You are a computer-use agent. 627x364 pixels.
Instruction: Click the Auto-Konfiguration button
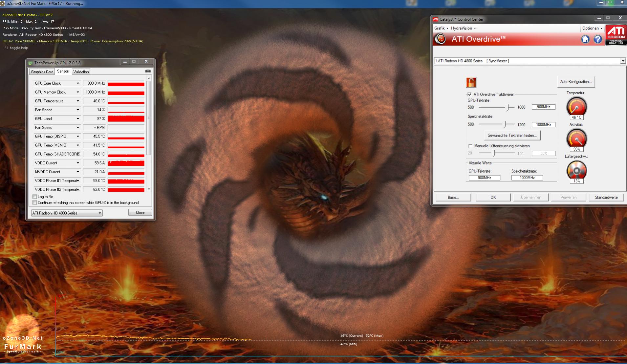[576, 82]
